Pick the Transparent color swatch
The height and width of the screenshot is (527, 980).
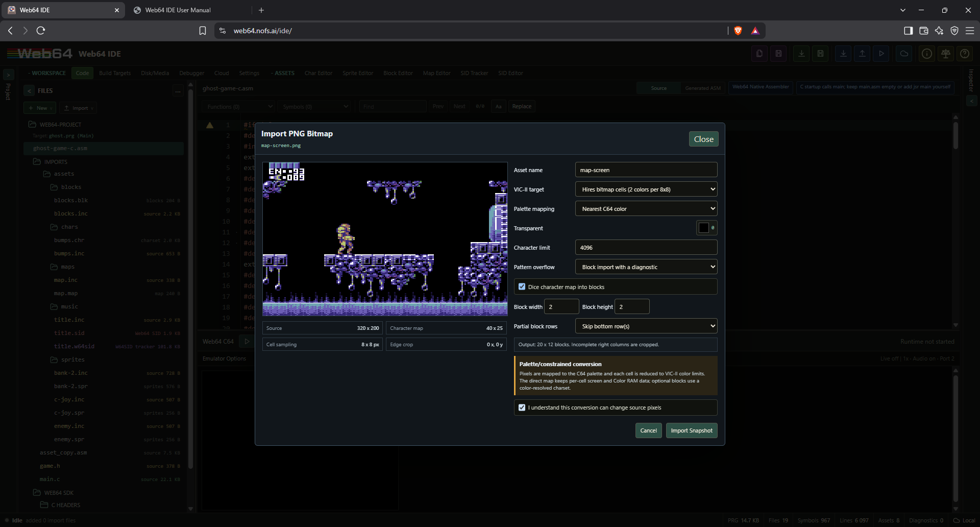click(x=704, y=228)
